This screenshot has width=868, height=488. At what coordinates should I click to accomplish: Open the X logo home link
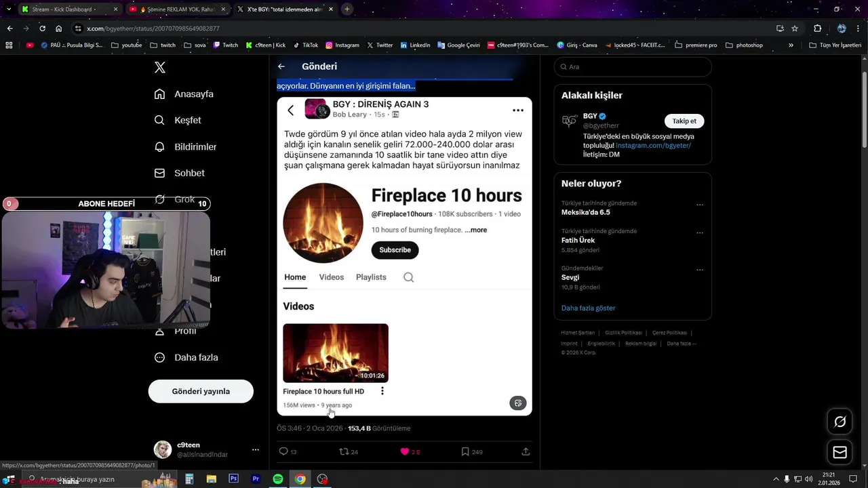pos(160,67)
